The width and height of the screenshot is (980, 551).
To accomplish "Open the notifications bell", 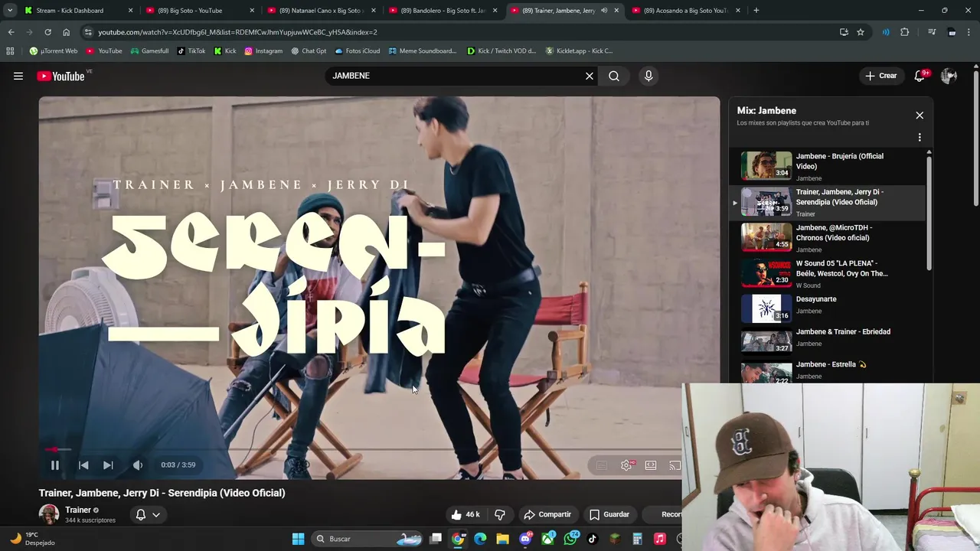I will [x=920, y=76].
